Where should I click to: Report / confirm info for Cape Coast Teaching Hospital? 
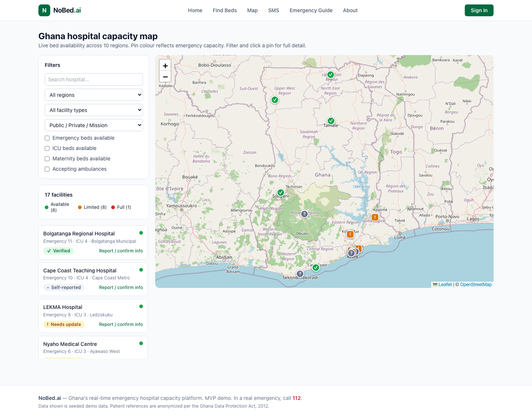click(121, 288)
